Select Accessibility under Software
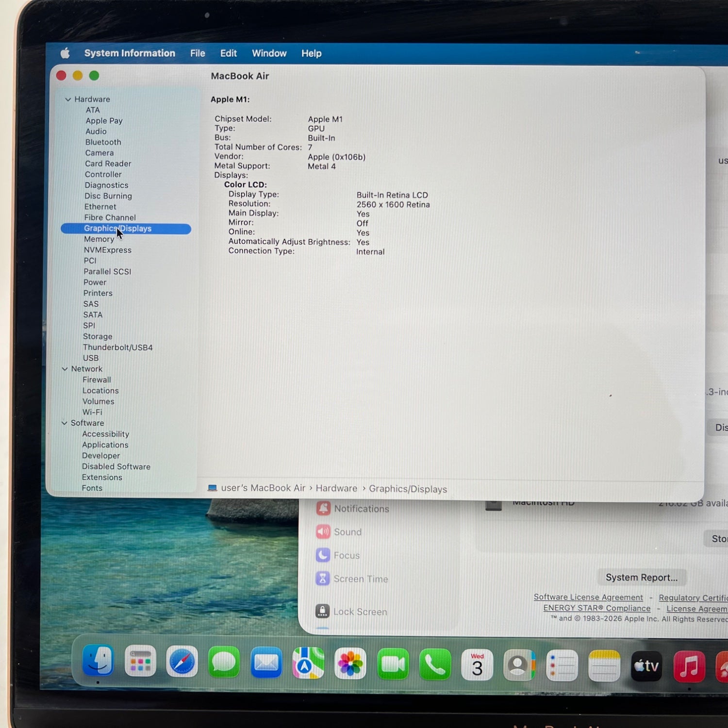Image resolution: width=728 pixels, height=728 pixels. [106, 434]
